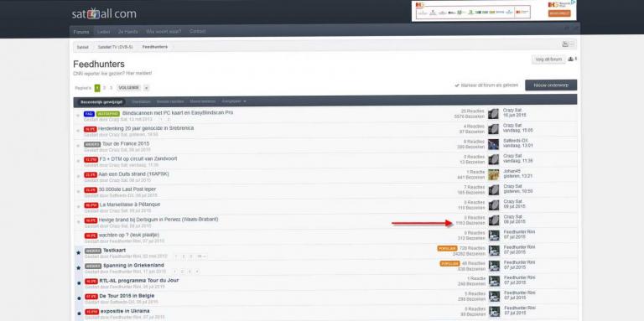Go to page 2 in the pagination
Image resolution: width=644 pixels, height=321 pixels.
104,88
